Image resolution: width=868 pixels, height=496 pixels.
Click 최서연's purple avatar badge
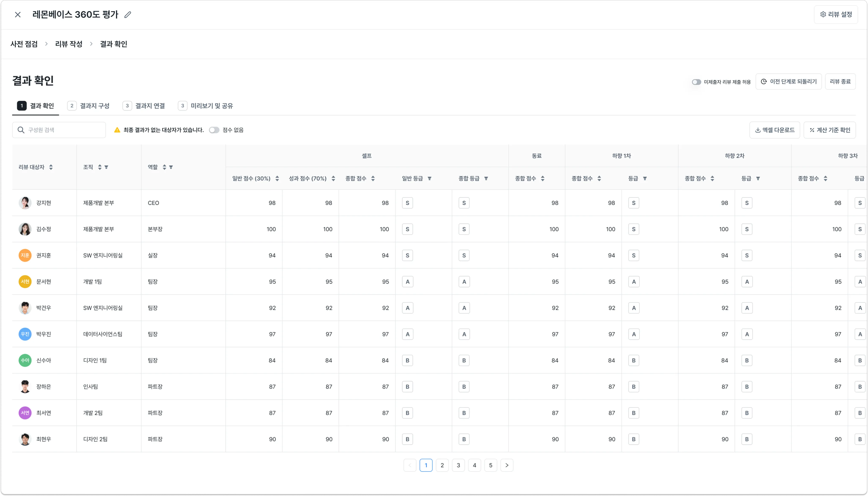tap(25, 413)
